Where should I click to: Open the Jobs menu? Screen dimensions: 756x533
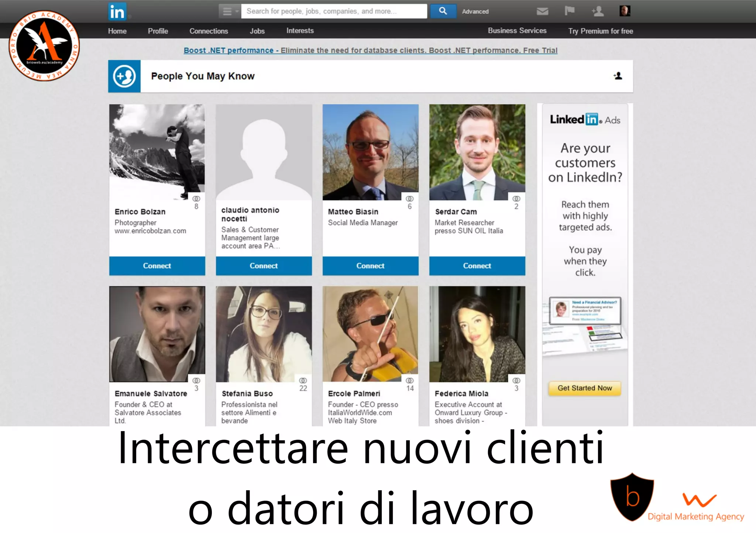[257, 31]
